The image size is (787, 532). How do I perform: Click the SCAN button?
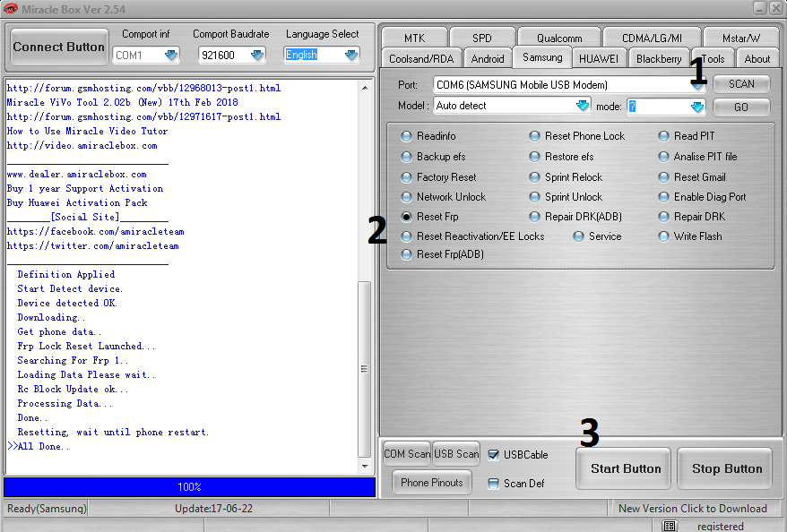(741, 84)
